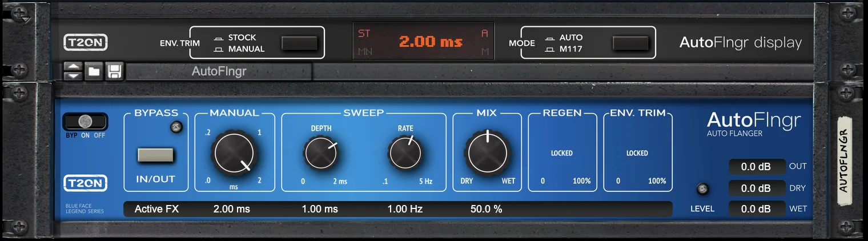Flip the BYP ON OFF bypass switch

tap(85, 121)
